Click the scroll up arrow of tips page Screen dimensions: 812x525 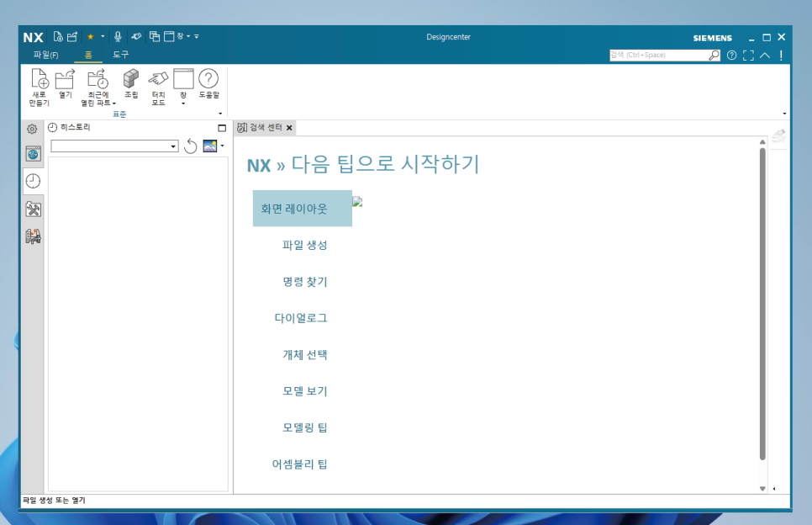[x=762, y=141]
